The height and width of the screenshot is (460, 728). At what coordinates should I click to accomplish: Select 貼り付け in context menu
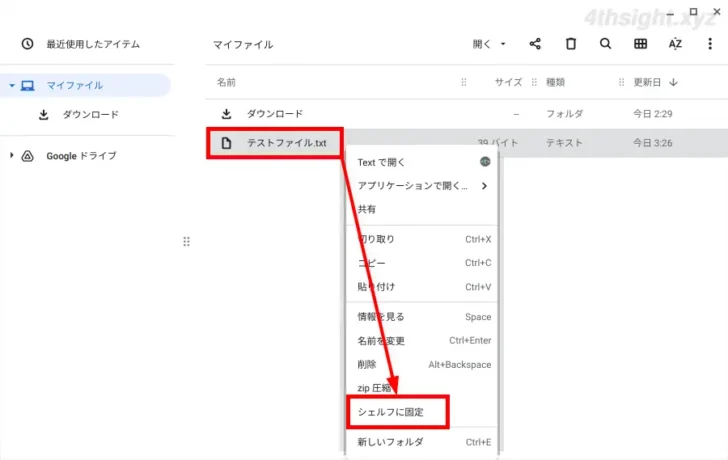tap(422, 287)
